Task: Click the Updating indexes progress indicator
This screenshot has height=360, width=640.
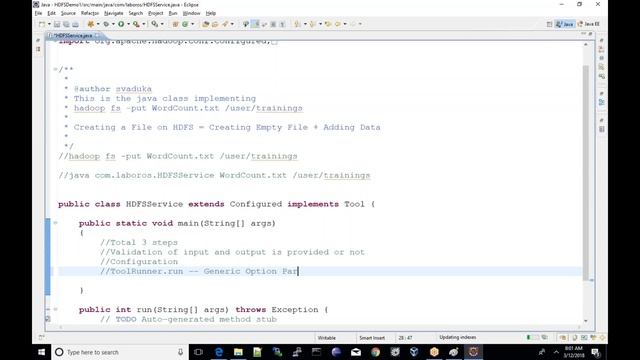Action: (458, 338)
